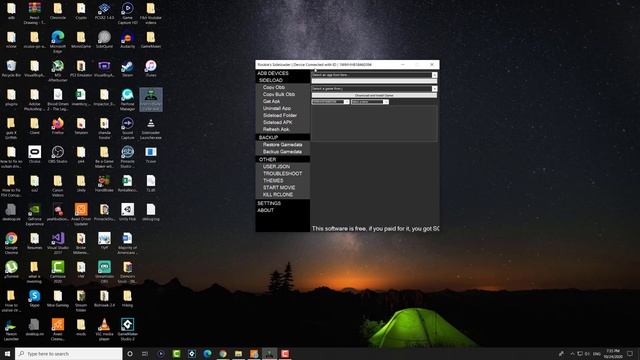640x360 pixels.
Task: Open the BACKUP menu section
Action: pyautogui.click(x=268, y=137)
